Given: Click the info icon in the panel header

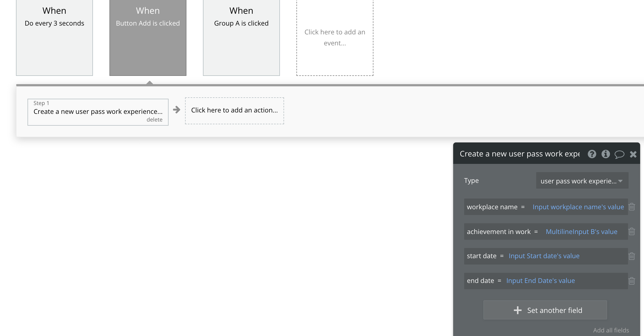Looking at the screenshot, I should [606, 154].
